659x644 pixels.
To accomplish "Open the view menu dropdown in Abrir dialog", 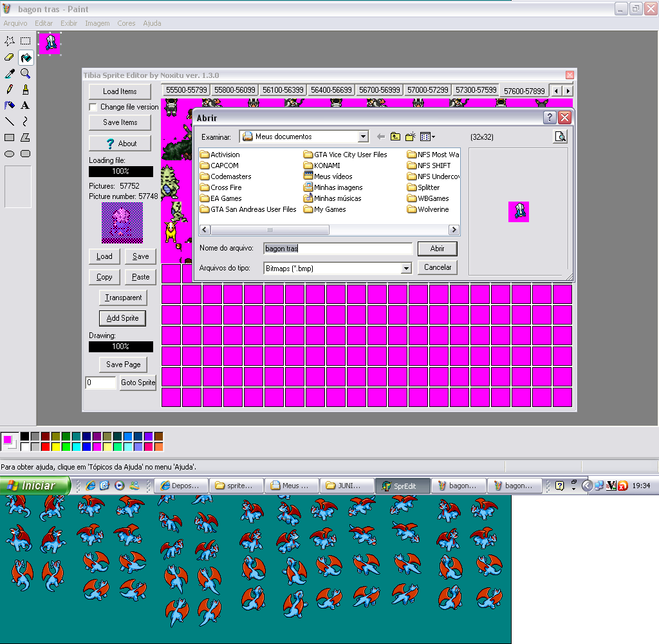I will click(x=427, y=137).
